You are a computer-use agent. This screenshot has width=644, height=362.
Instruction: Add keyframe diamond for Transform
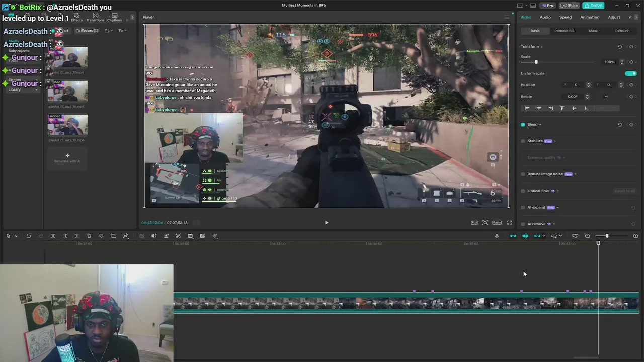pos(631,46)
